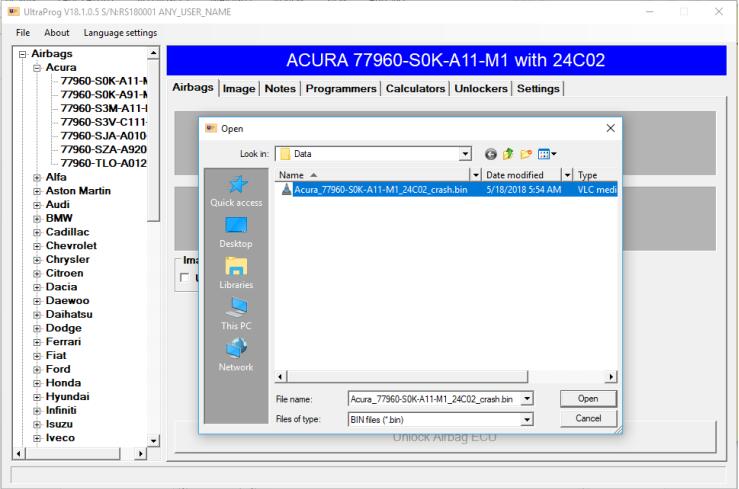Select the Hyundai tree item
The width and height of the screenshot is (739, 489).
[x=67, y=397]
